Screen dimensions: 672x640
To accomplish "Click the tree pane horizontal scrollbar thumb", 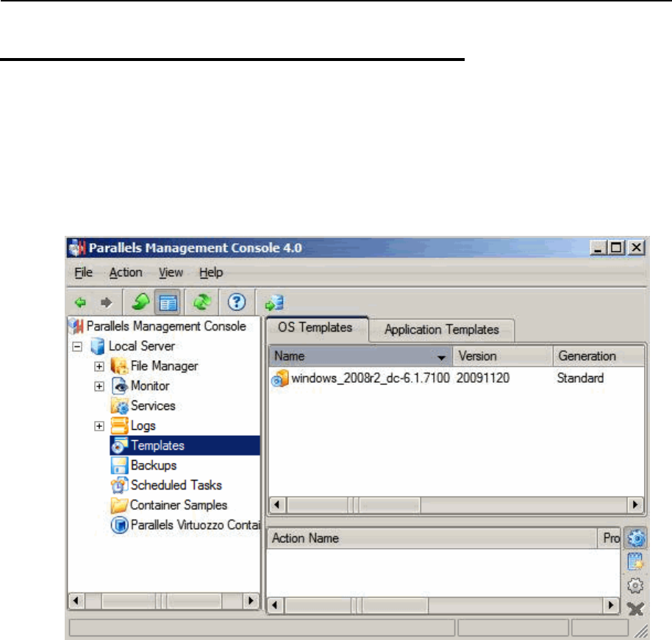I will coord(161,600).
